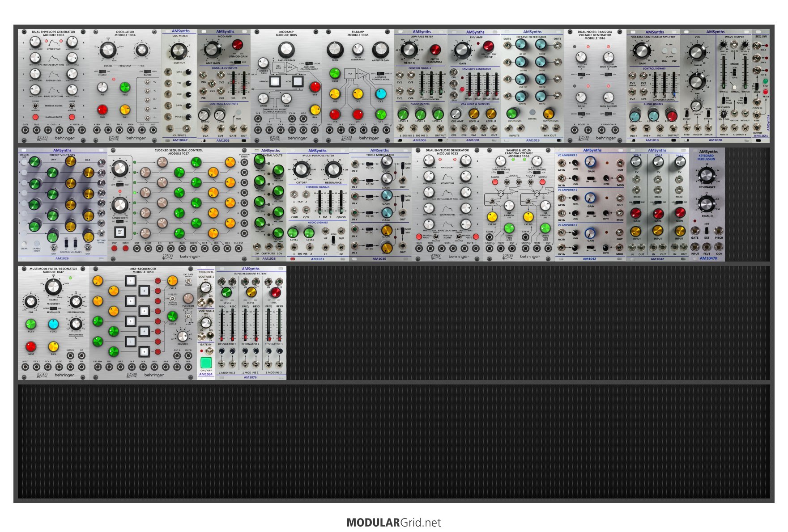Viewport: 788px width, 532px height.
Task: Push the left red Manual Gates button on Module 1003
Action: click(35, 117)
